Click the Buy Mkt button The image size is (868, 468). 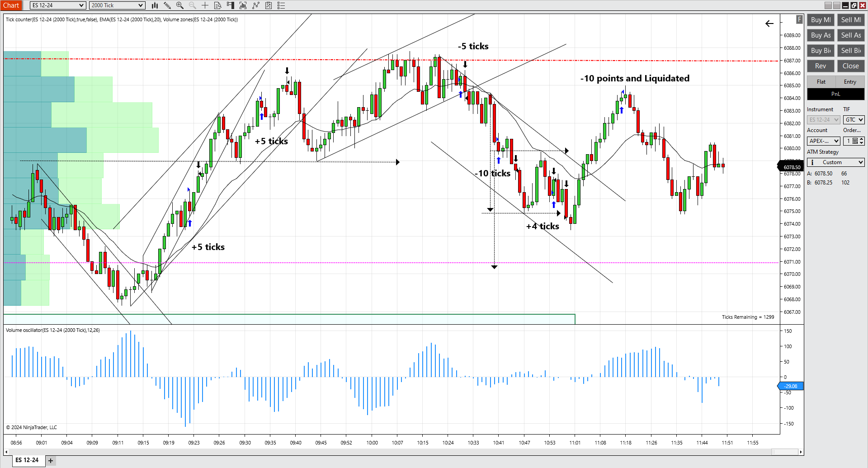click(x=821, y=20)
